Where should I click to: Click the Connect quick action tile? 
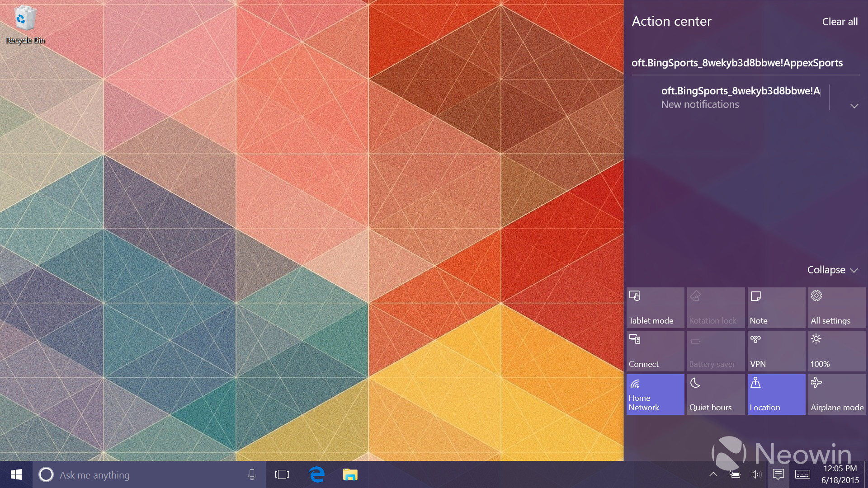(655, 351)
